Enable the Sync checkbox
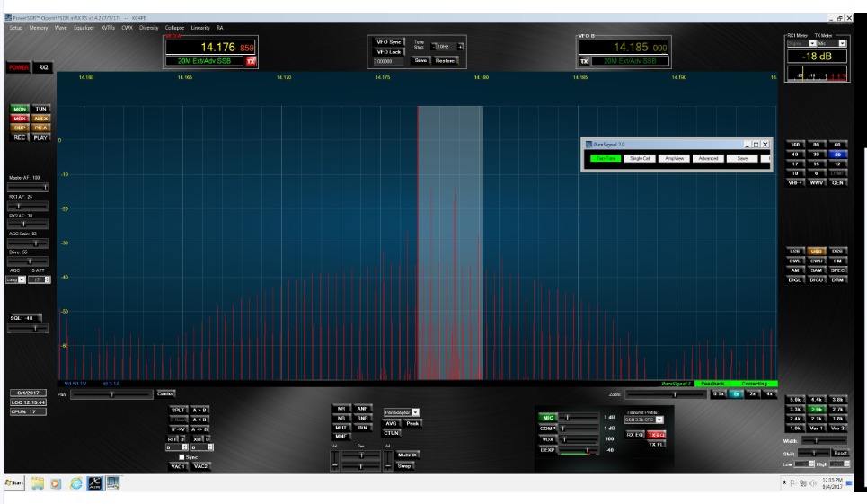The height and width of the screenshot is (504, 867). (181, 457)
